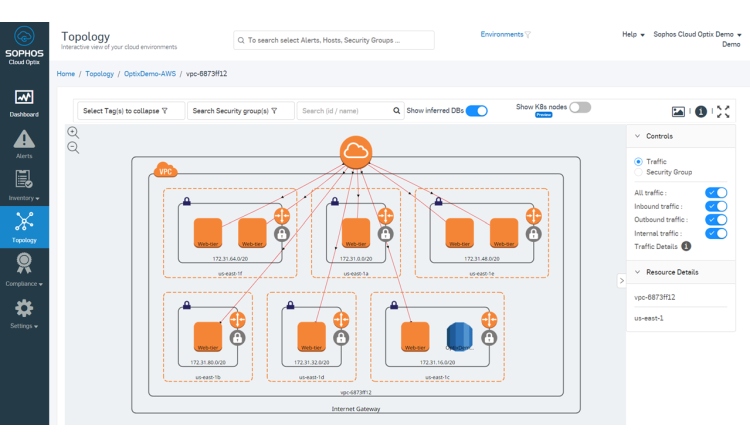Open Select Tag(s) to collapse dropdown

coord(126,111)
